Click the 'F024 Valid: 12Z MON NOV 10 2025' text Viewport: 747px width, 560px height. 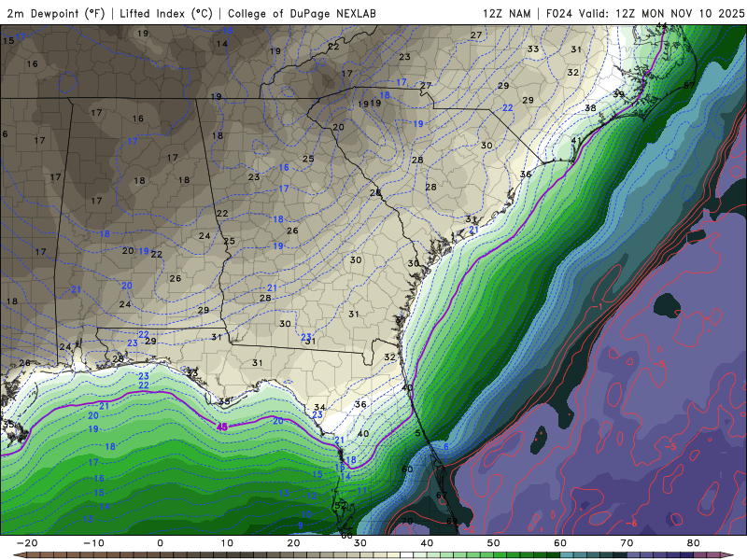(x=645, y=13)
